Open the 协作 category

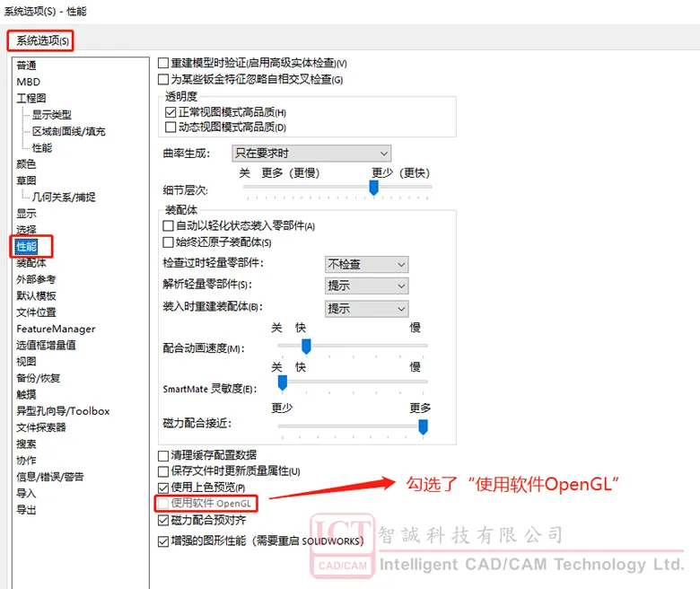[26, 461]
